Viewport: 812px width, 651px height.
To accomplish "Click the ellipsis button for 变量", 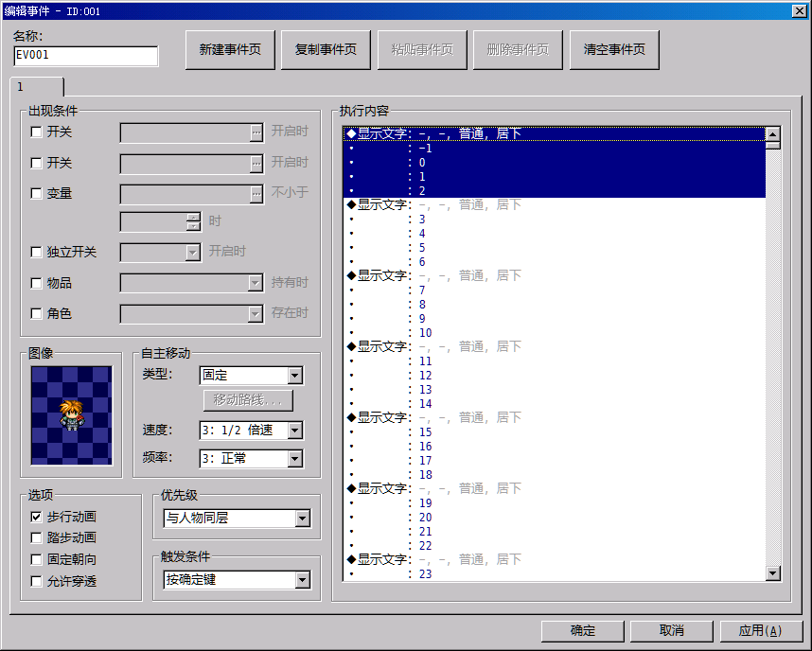I will point(256,195).
